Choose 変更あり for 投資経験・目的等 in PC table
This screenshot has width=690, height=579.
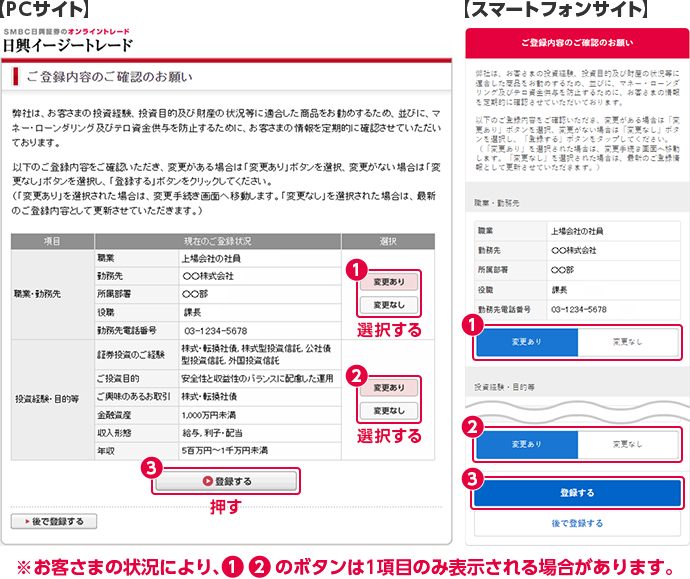tap(388, 388)
